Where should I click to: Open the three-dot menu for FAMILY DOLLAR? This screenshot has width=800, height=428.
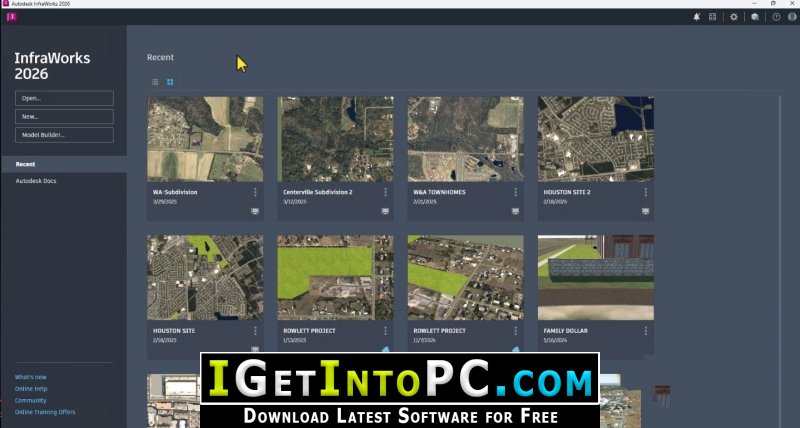point(645,331)
